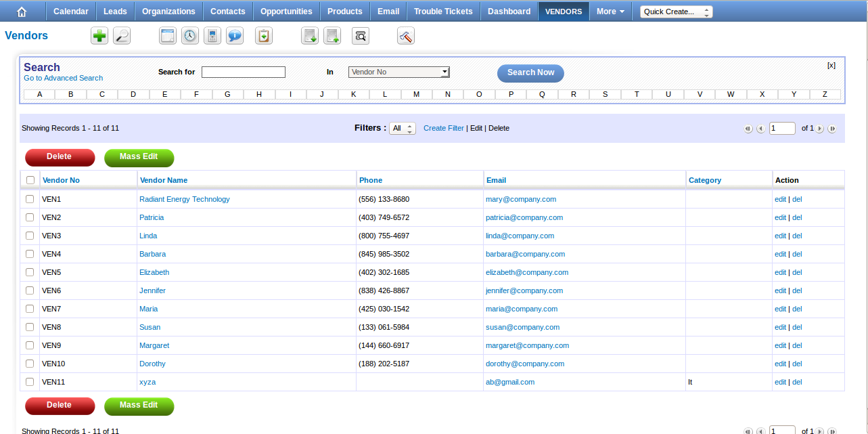Open the calculator icon in the toolbar
Viewport: 868px width, 434px height.
pyautogui.click(x=212, y=37)
